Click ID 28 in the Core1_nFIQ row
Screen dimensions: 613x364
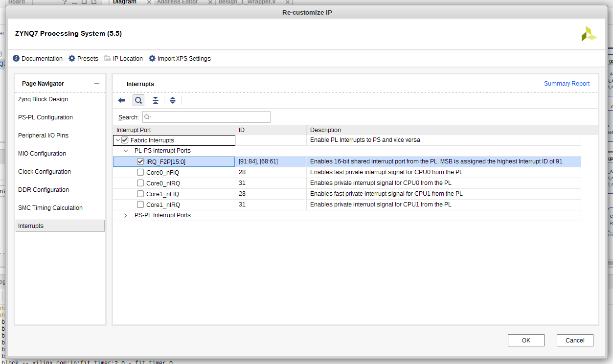click(242, 194)
